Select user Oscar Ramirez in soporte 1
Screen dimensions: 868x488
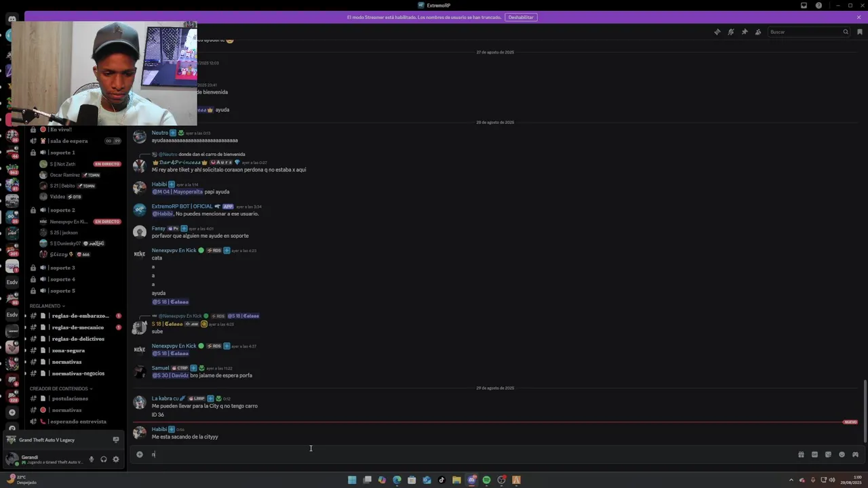tap(64, 175)
